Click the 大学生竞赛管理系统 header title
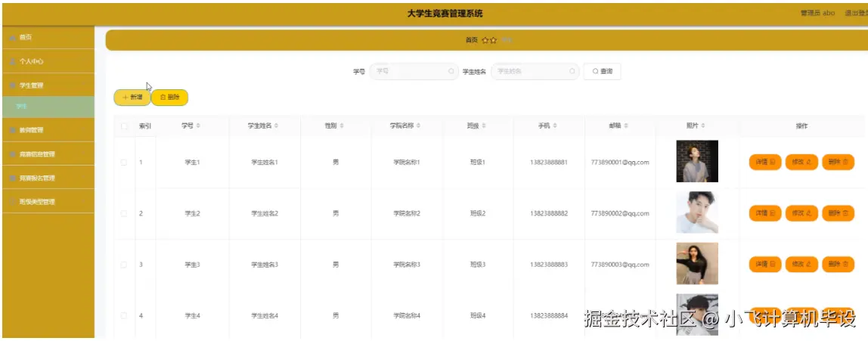 coord(445,14)
